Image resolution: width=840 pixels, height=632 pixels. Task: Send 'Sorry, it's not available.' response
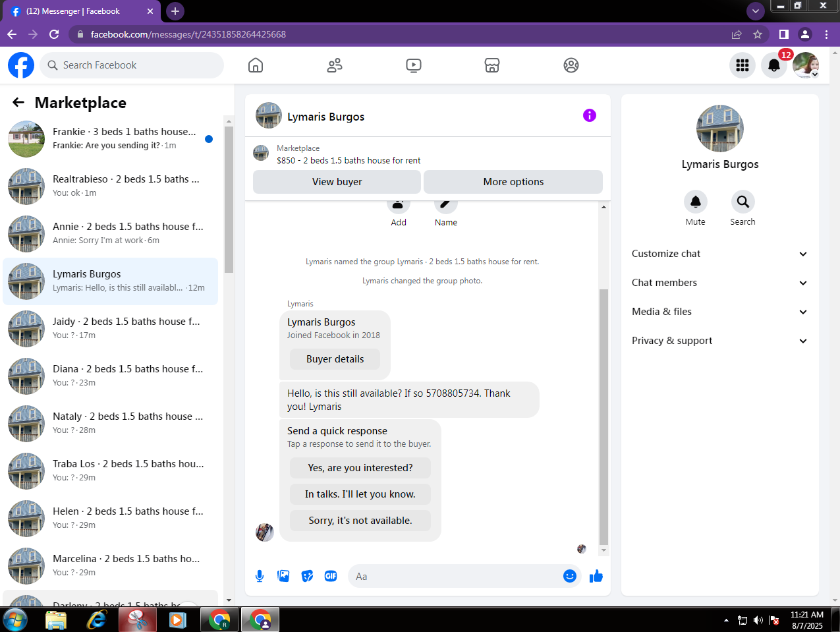tap(360, 521)
